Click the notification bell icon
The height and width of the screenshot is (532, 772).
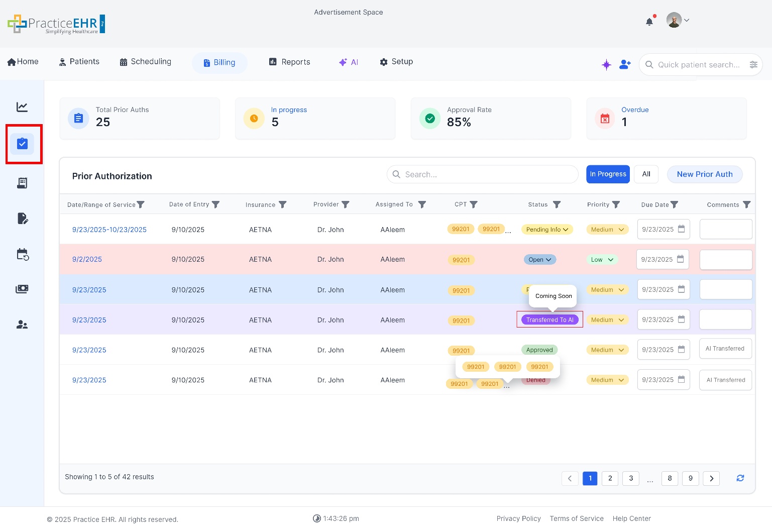(x=649, y=22)
